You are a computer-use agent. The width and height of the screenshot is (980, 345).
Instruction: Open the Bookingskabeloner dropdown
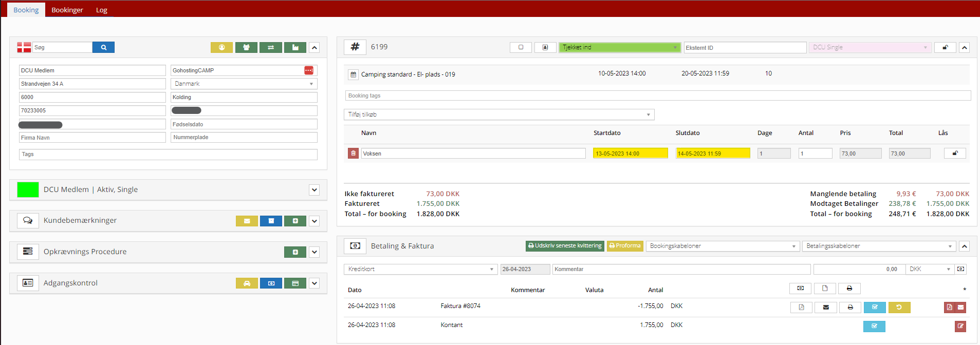pos(723,246)
